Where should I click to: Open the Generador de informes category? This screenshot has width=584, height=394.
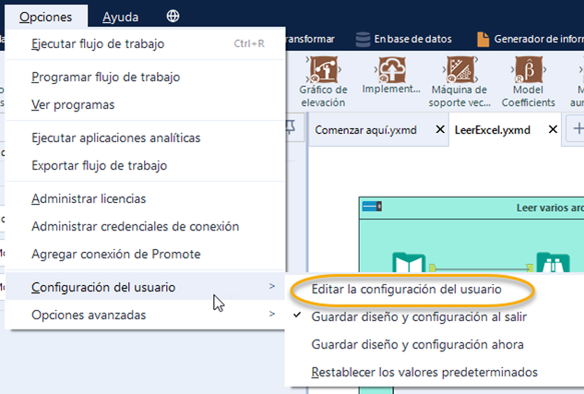coord(530,39)
